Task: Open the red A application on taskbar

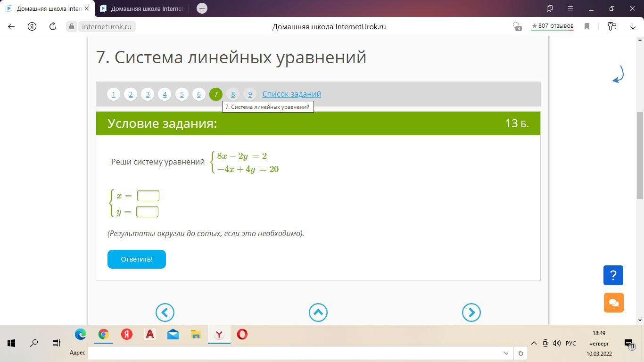Action: coord(150,334)
